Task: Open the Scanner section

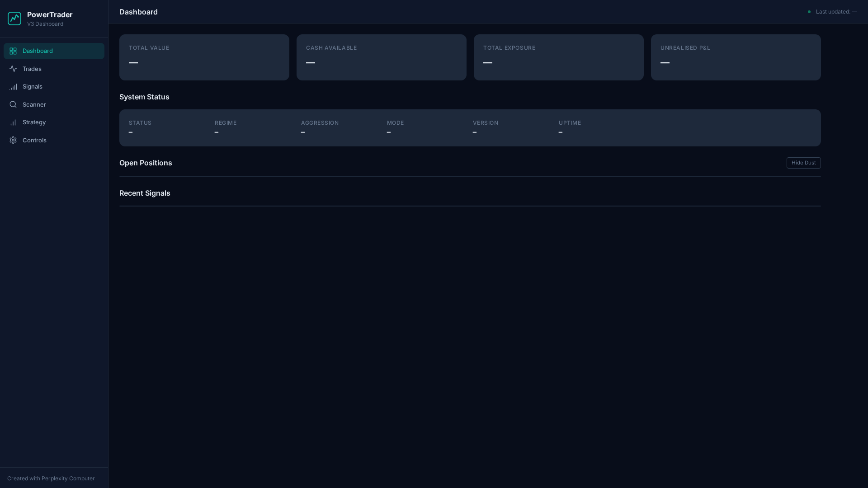Action: (34, 104)
